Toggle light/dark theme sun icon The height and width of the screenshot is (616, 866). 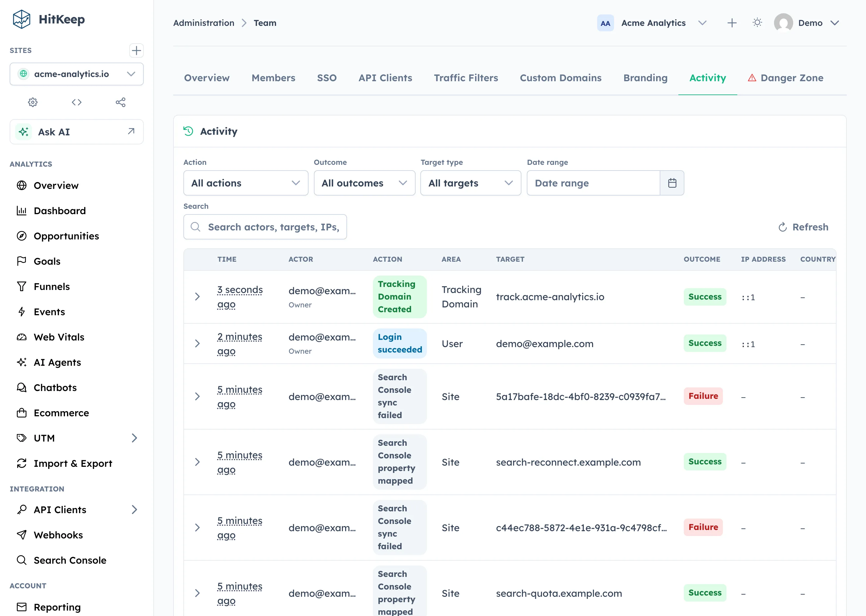(757, 23)
